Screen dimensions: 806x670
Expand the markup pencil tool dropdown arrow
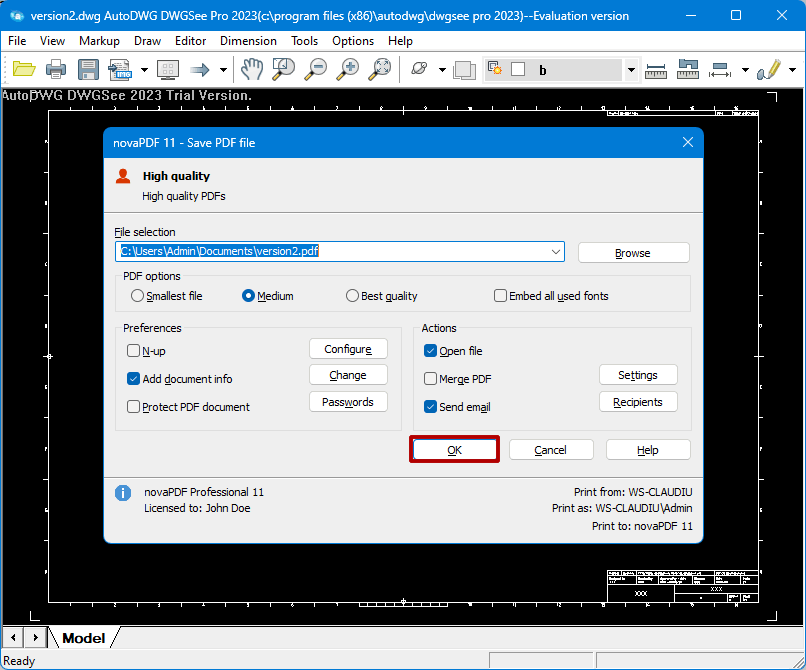click(791, 69)
